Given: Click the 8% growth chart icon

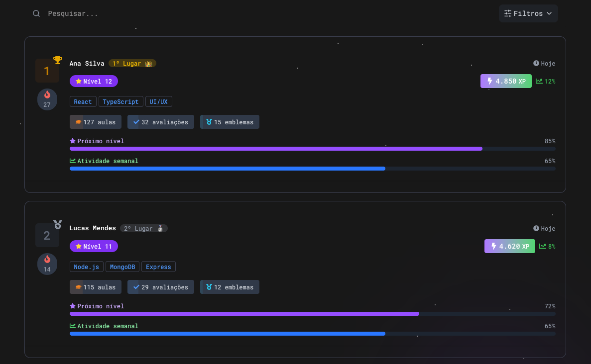Looking at the screenshot, I should tap(543, 246).
